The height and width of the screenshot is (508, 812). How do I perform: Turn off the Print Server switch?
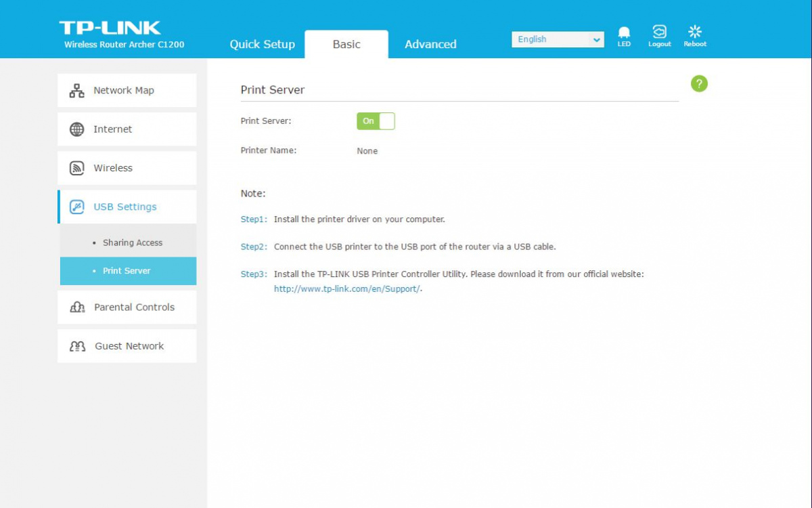(376, 121)
